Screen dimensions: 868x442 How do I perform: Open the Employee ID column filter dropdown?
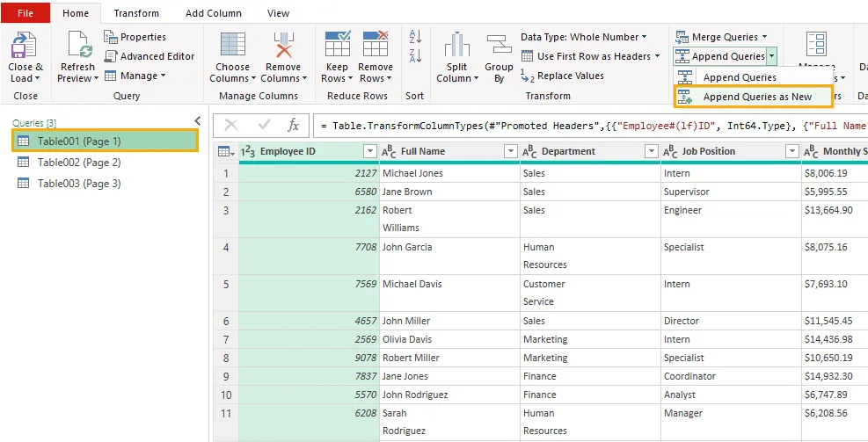tap(369, 151)
